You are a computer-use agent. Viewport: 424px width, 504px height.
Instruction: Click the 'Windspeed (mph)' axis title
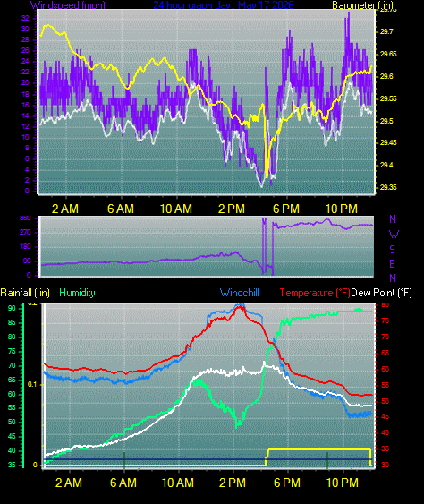(x=67, y=4)
